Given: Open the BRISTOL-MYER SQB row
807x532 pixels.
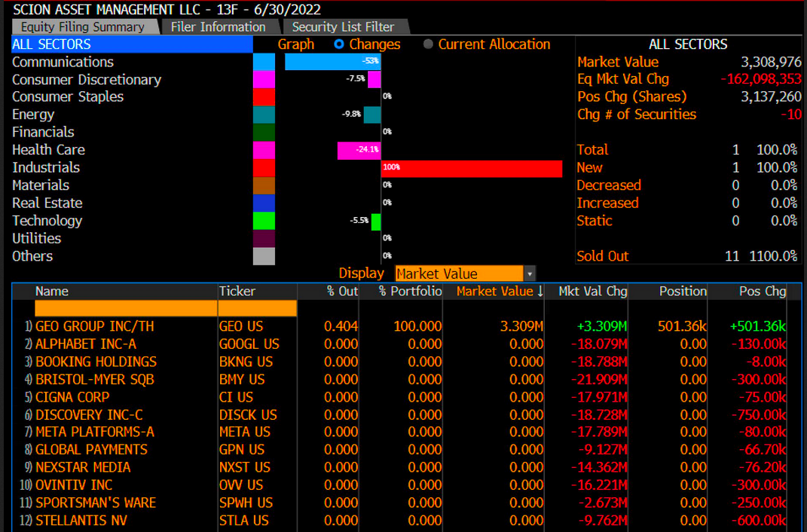Looking at the screenshot, I should click(95, 379).
